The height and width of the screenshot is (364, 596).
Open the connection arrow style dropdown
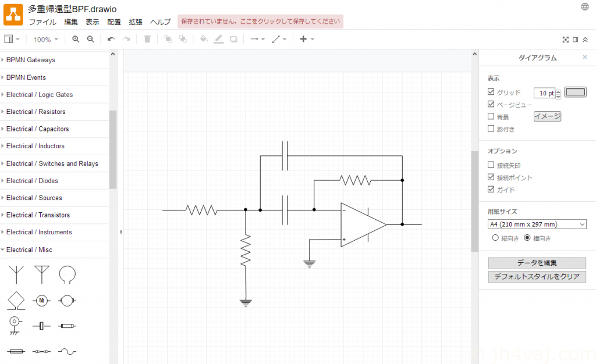(258, 39)
